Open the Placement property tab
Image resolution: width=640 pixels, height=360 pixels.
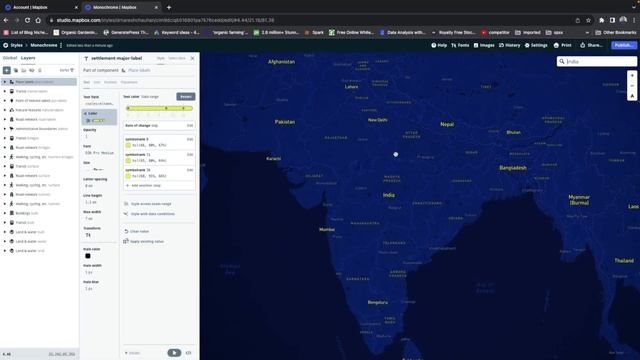tap(129, 82)
